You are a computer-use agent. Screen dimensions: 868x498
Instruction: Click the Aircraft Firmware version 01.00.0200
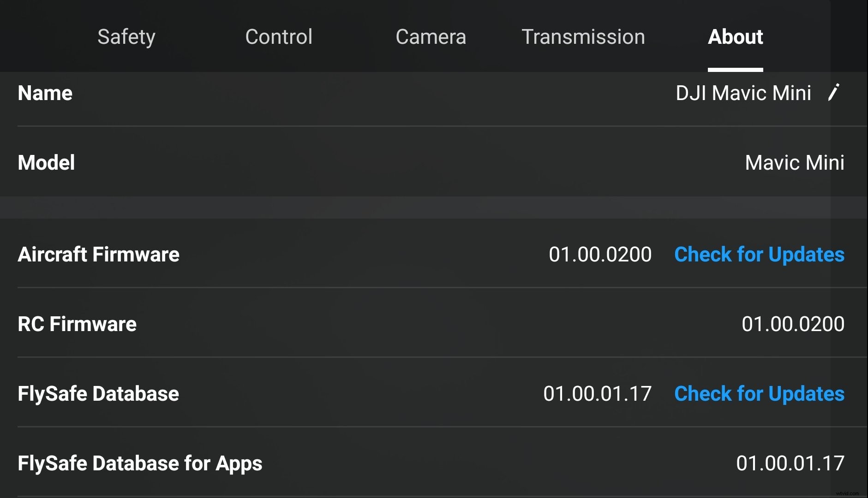point(600,254)
